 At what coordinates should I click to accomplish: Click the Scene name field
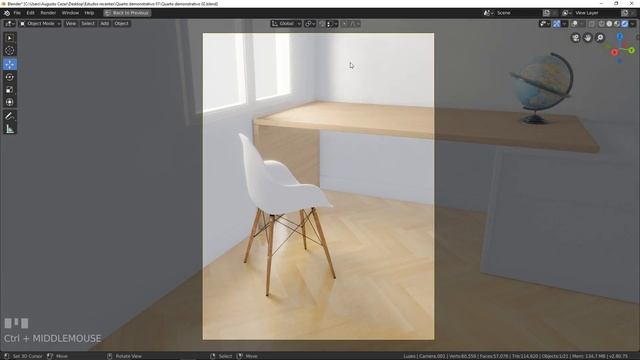(x=518, y=13)
